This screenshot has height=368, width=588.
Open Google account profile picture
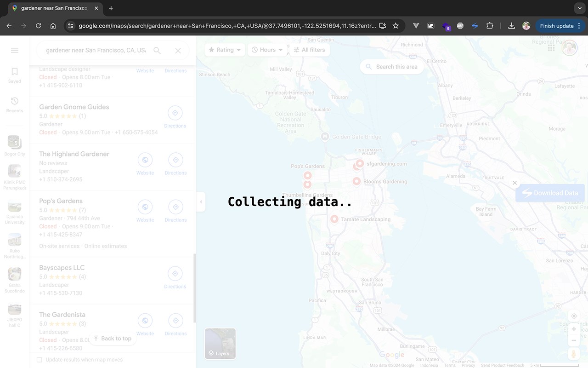570,48
